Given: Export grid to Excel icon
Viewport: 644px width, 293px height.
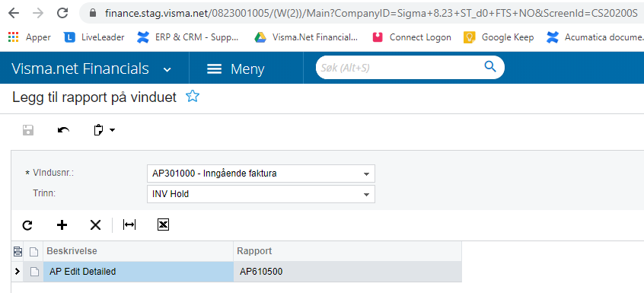Looking at the screenshot, I should pyautogui.click(x=164, y=225).
